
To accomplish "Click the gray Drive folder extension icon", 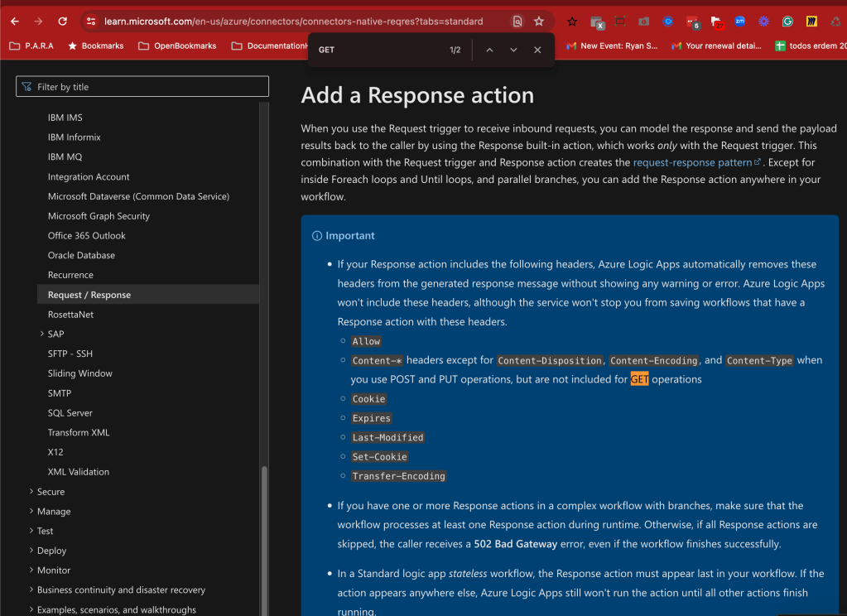I will (x=644, y=22).
